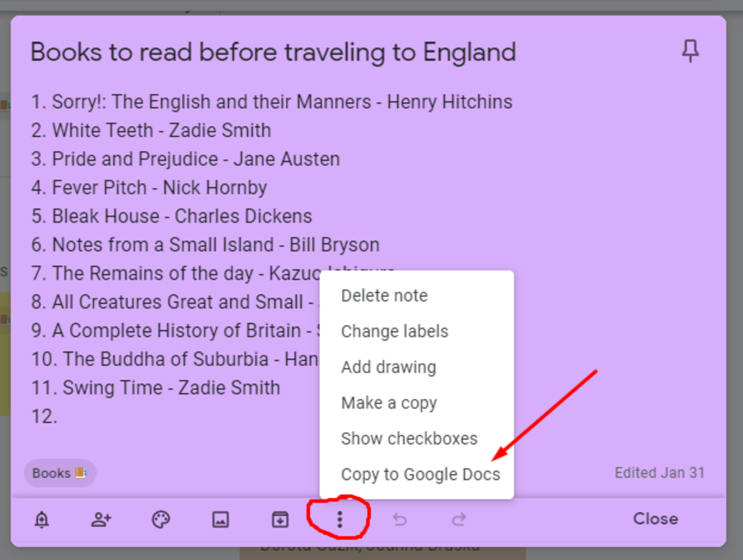This screenshot has width=743, height=560.
Task: Enable Show checkboxes for the list
Action: tap(409, 438)
